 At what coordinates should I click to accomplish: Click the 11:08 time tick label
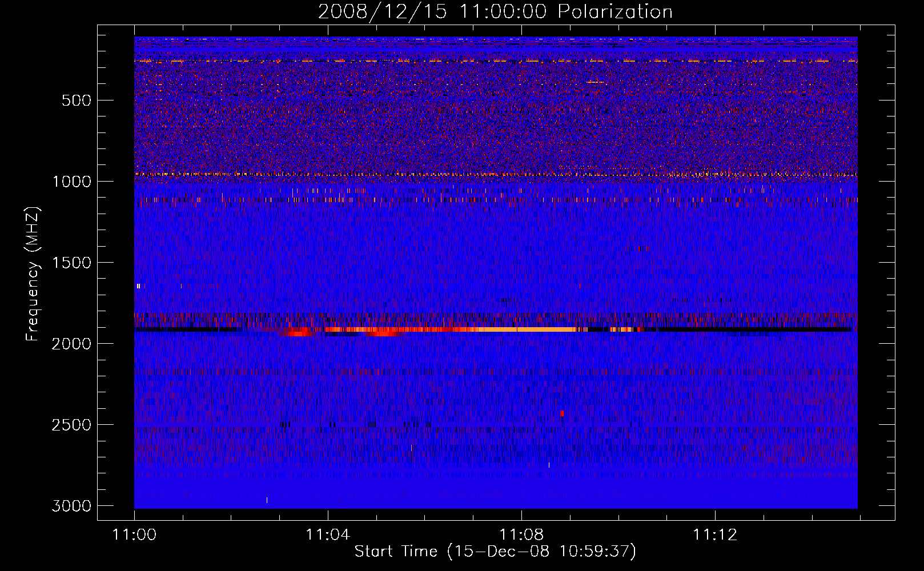(x=521, y=535)
